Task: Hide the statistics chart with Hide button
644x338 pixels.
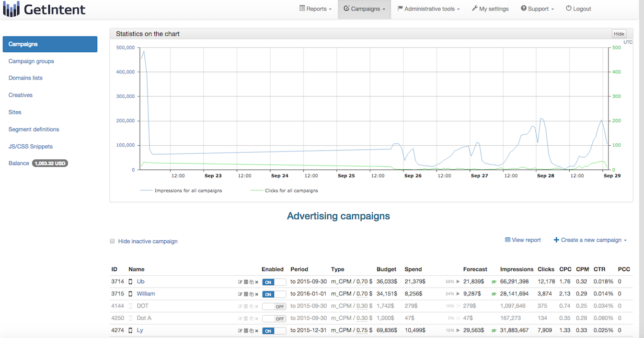Action: (x=619, y=34)
